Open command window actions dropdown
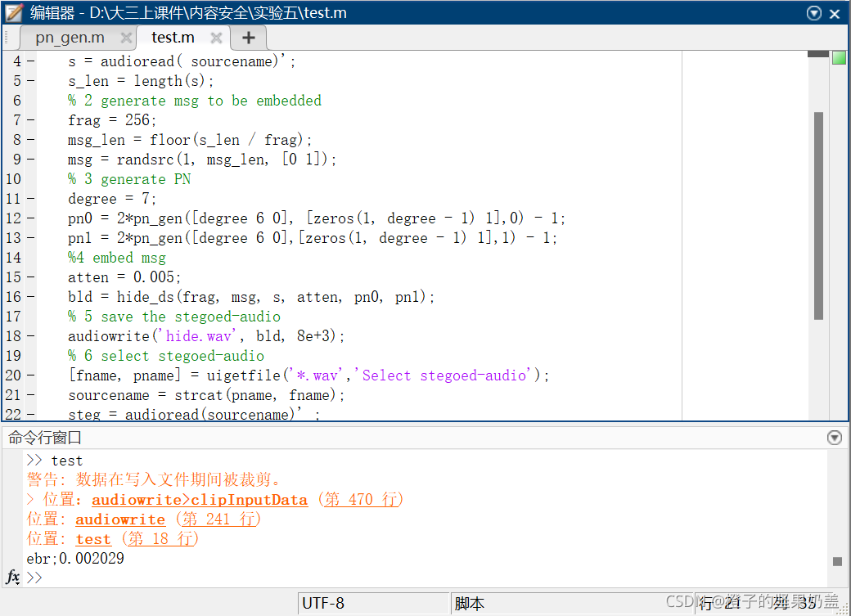851x616 pixels. 835,438
